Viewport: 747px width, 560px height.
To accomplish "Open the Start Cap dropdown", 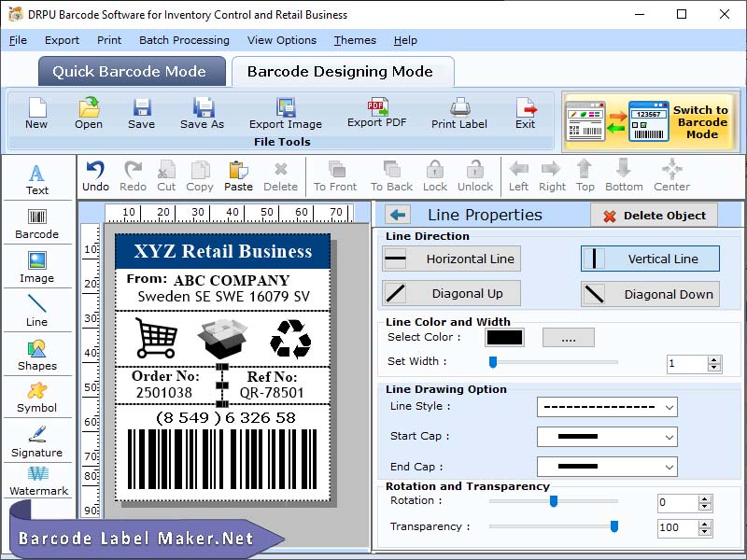I will (x=607, y=437).
